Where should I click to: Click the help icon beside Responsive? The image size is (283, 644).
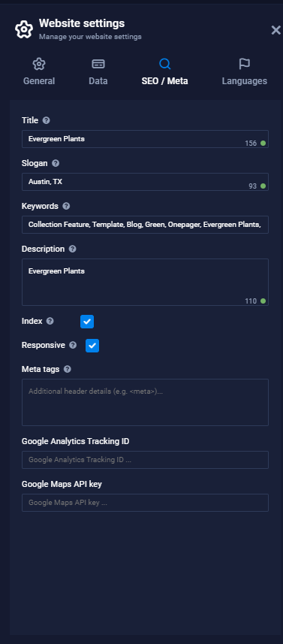coord(73,345)
